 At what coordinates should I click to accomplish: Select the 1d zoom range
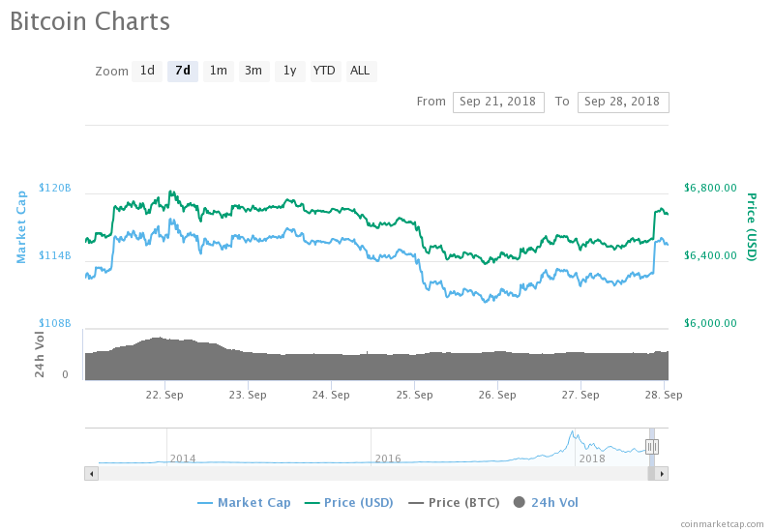click(x=147, y=71)
